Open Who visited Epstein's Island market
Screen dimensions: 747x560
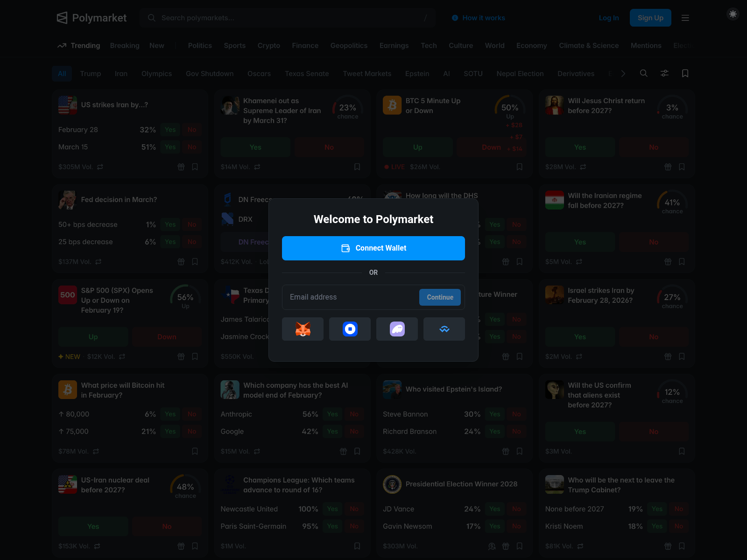(454, 389)
